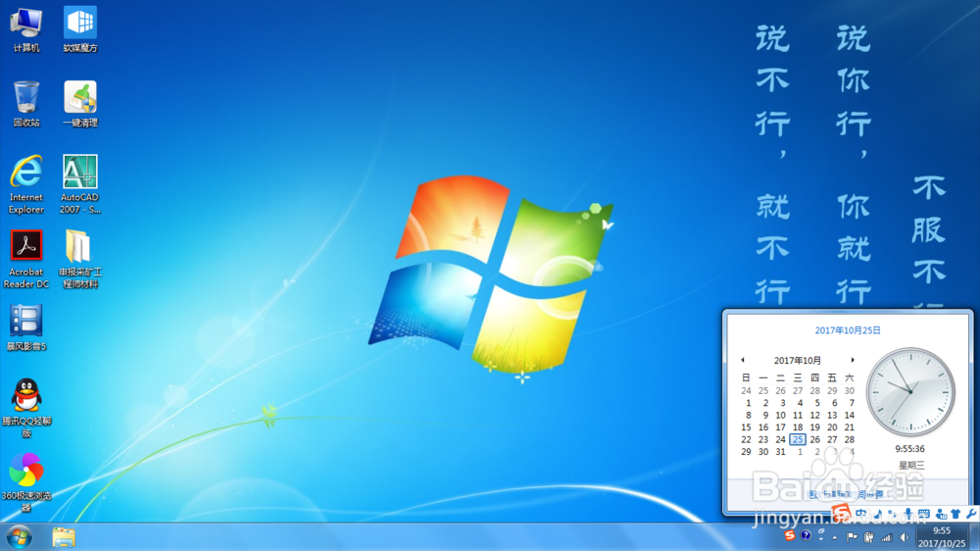
Task: Click the 2017年10月25日 date link at the top
Action: [848, 330]
